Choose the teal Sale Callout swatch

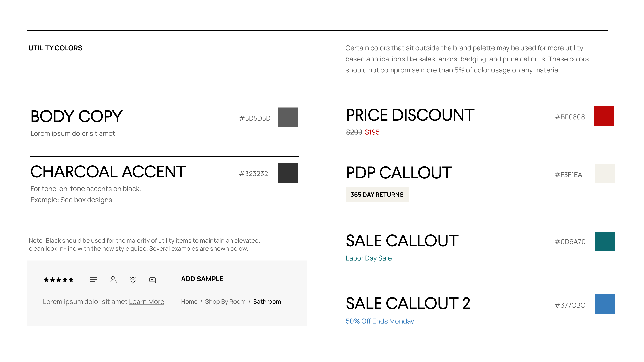pos(605,242)
